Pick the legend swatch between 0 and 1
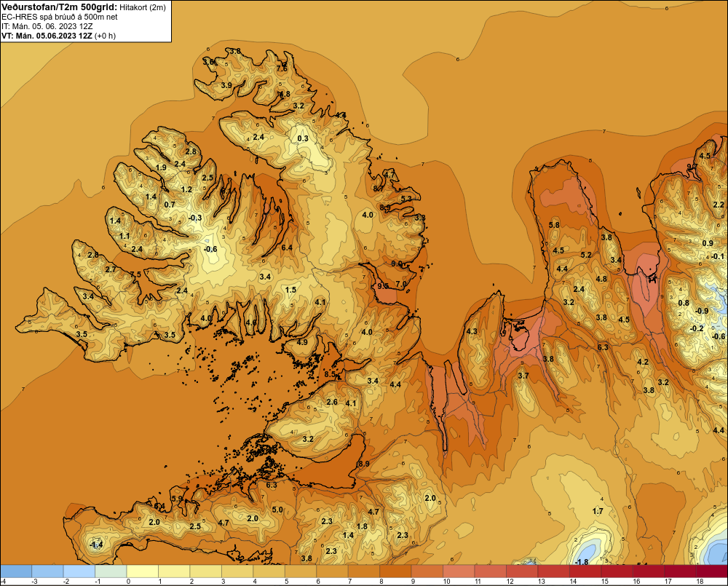728x586 pixels. click(x=143, y=571)
